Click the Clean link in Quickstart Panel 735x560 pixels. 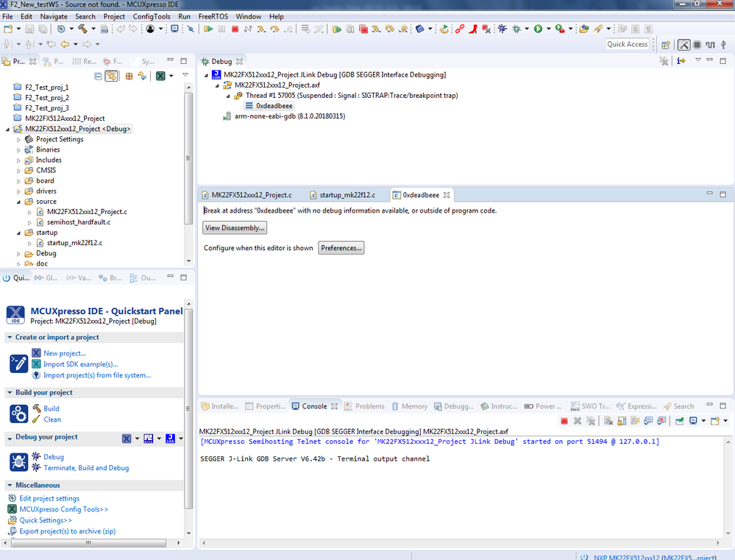click(52, 419)
